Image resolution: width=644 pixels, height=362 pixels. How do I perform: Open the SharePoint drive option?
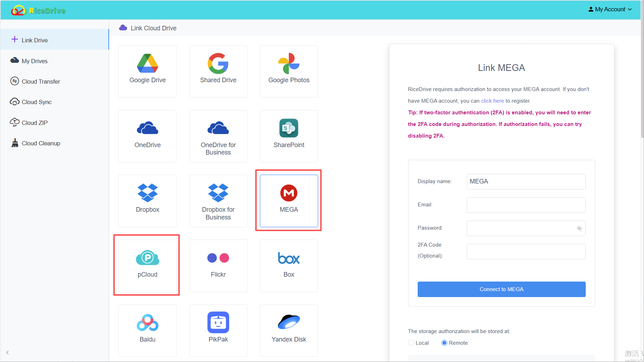click(289, 136)
